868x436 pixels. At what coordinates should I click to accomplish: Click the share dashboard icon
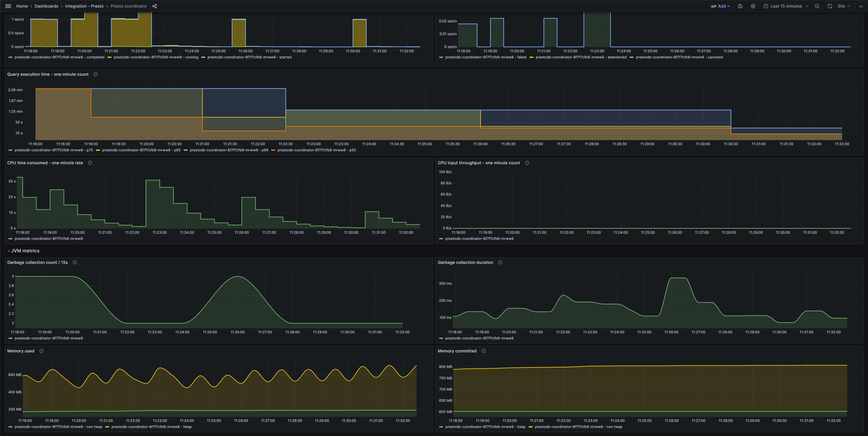point(154,6)
